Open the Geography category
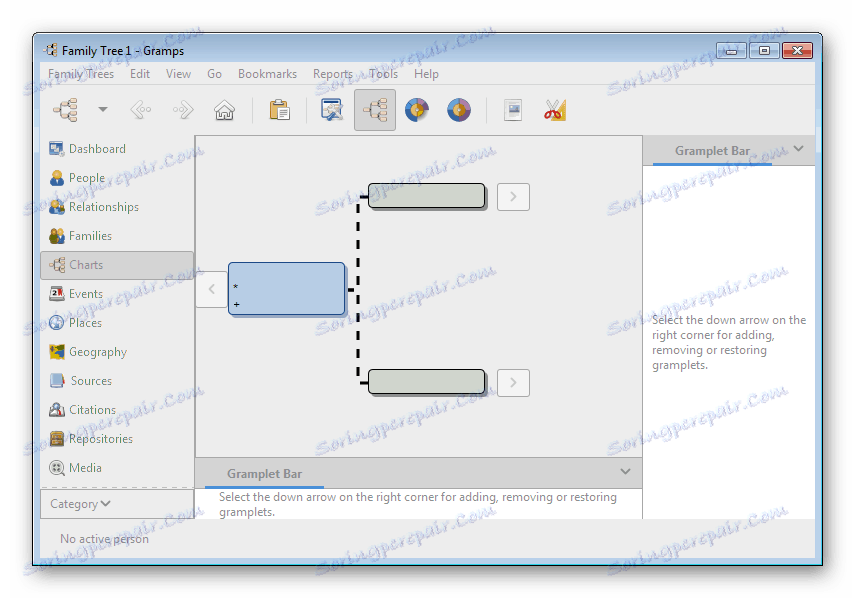This screenshot has height=598, width=855. pyautogui.click(x=88, y=352)
